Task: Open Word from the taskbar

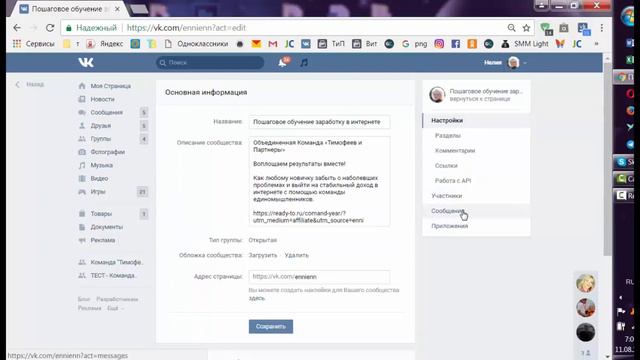Action: point(630,43)
